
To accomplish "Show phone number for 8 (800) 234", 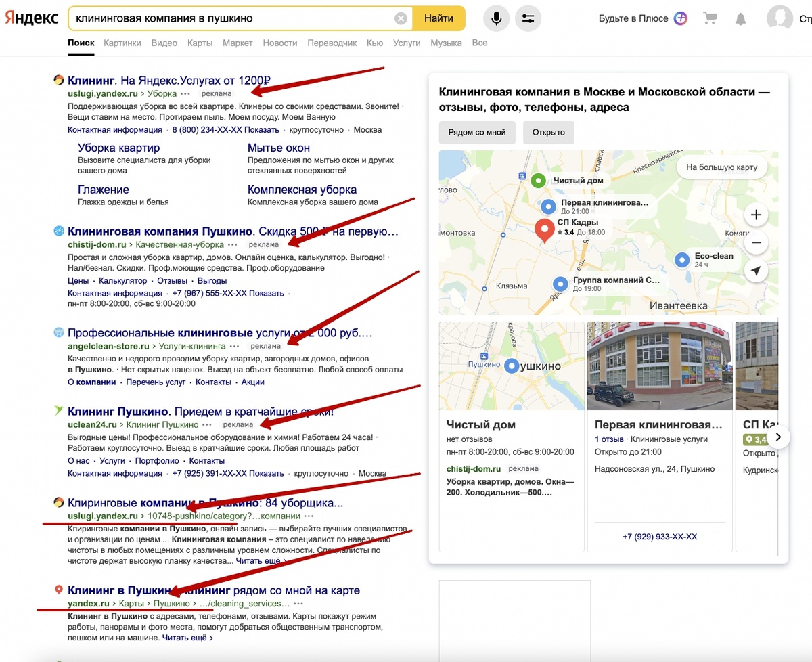I will tap(225, 130).
